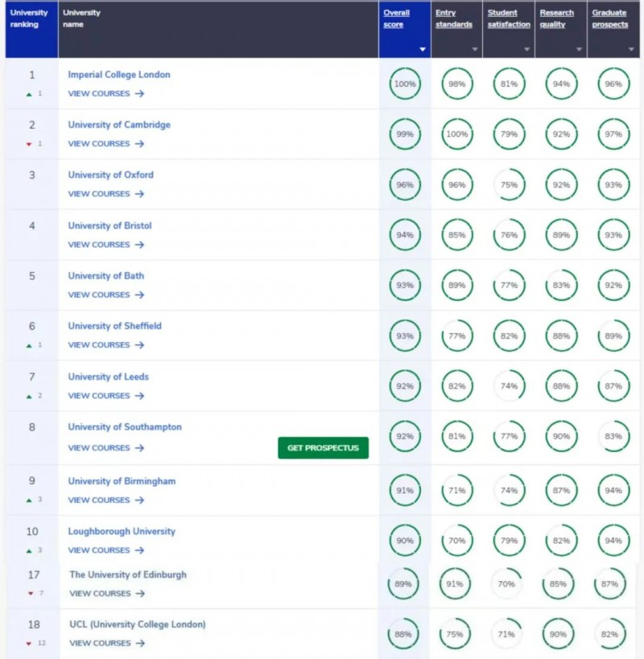Click the Overall score sort arrow

(x=422, y=50)
